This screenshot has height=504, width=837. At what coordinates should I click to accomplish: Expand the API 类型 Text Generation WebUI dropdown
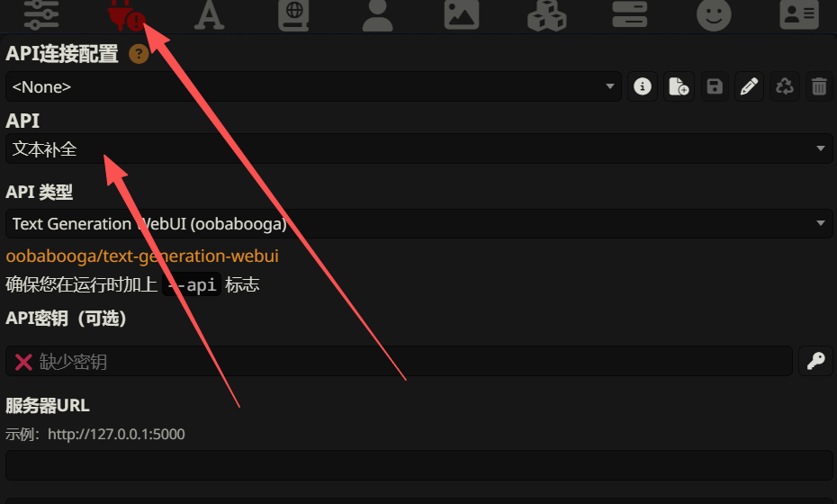[419, 223]
